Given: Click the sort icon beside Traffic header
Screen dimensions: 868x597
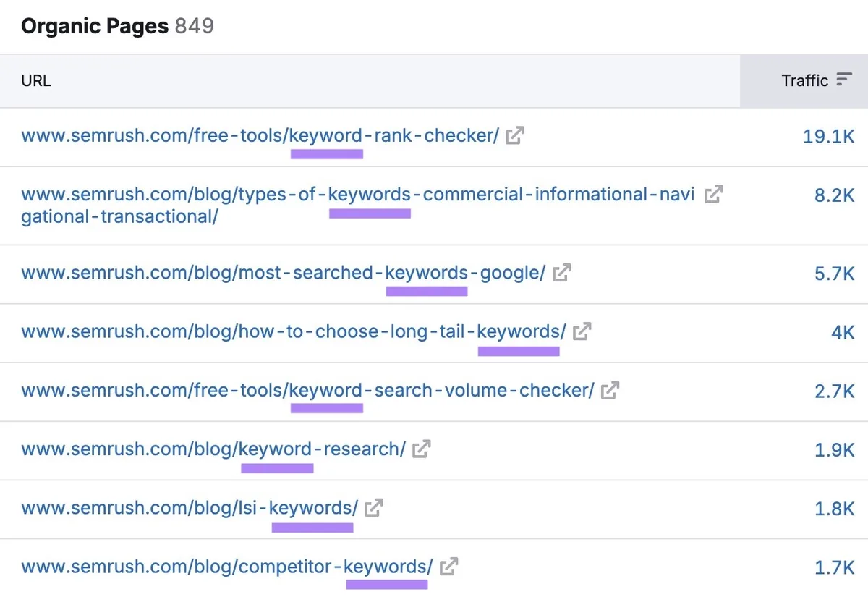Looking at the screenshot, I should (x=844, y=80).
